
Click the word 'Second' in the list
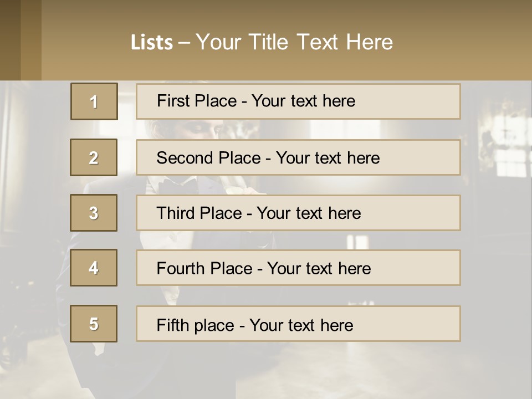(x=185, y=158)
